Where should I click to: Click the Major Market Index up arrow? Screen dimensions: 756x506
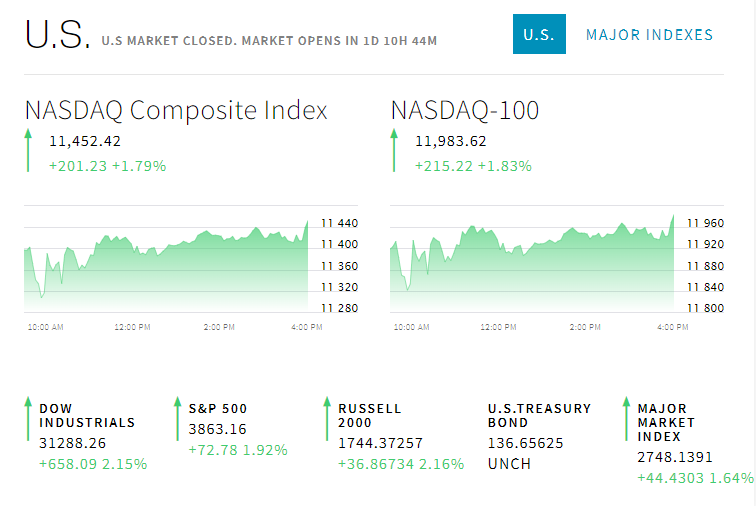point(627,419)
